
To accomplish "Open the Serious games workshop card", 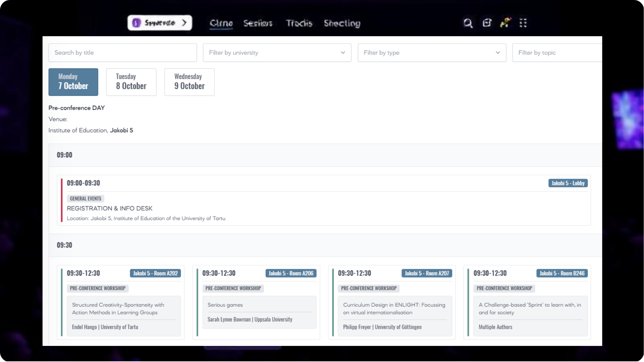I will pos(225,305).
